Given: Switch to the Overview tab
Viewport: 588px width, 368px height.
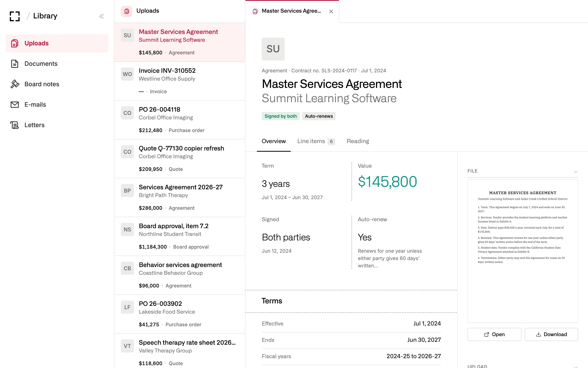Looking at the screenshot, I should click(x=274, y=141).
